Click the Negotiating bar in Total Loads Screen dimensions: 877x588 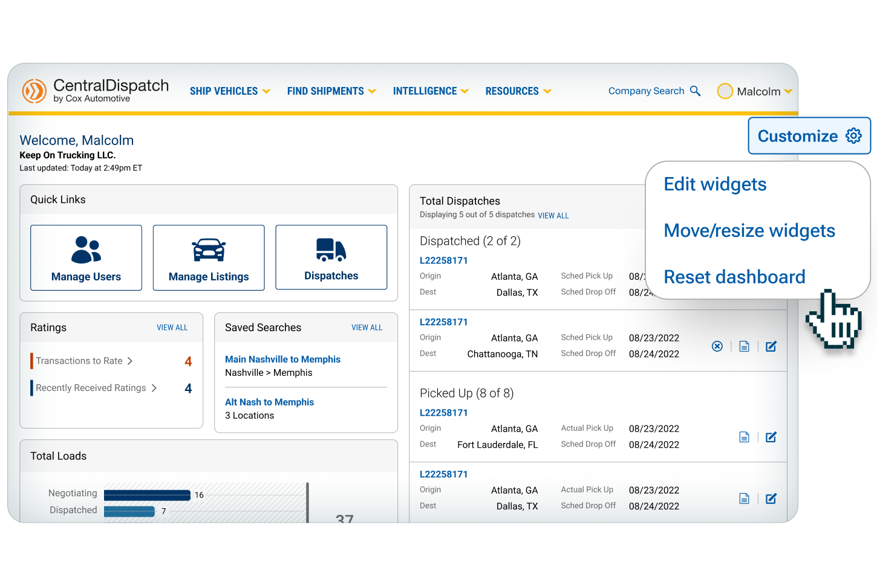click(x=147, y=495)
